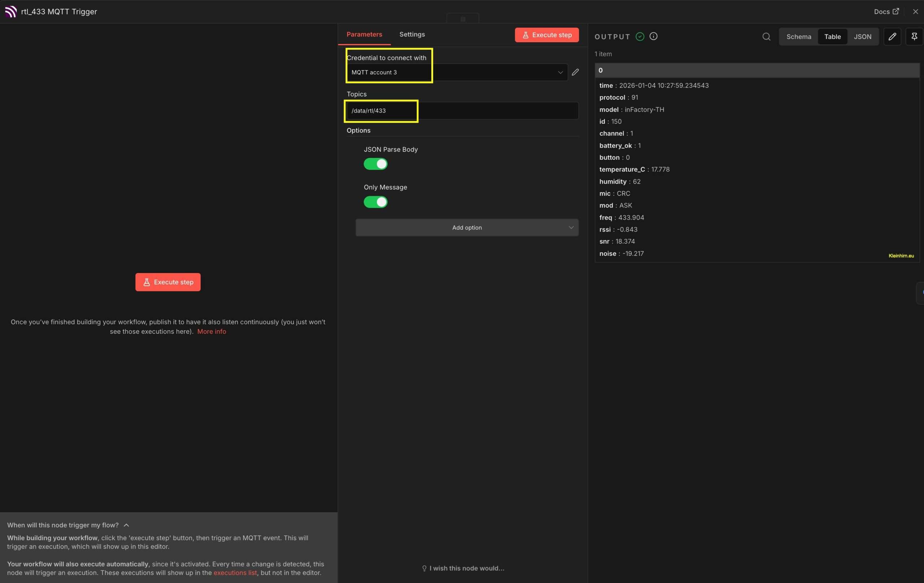Click the edit credential pencil icon
Viewport: 924px width, 583px height.
coord(575,72)
